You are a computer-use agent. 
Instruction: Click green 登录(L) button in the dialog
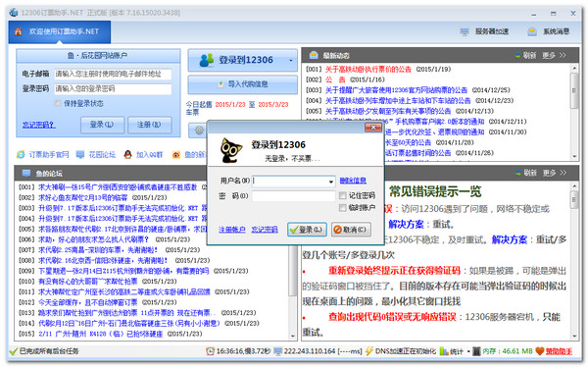click(x=307, y=230)
